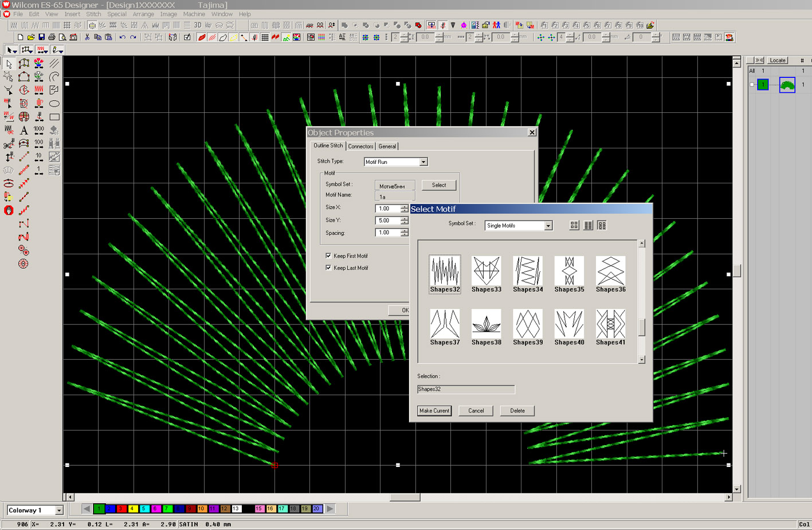812x530 pixels.
Task: Expand the Symbol Set dropdown
Action: [548, 226]
